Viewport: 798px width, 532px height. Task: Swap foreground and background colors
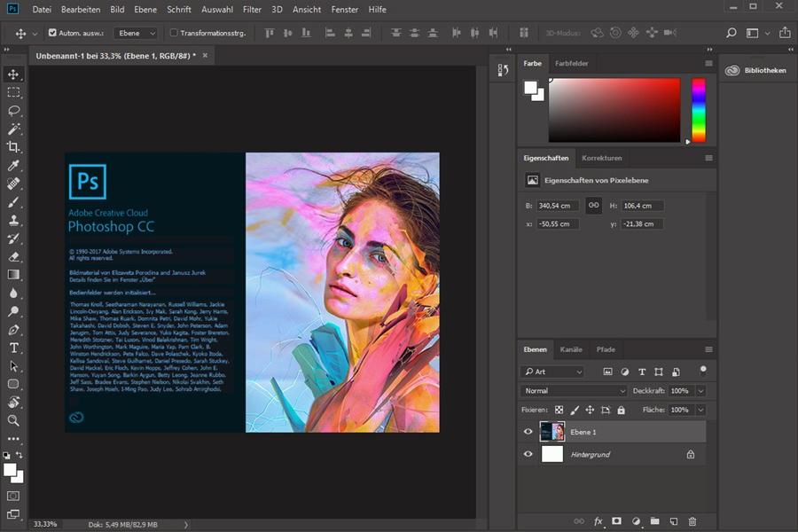[20, 455]
